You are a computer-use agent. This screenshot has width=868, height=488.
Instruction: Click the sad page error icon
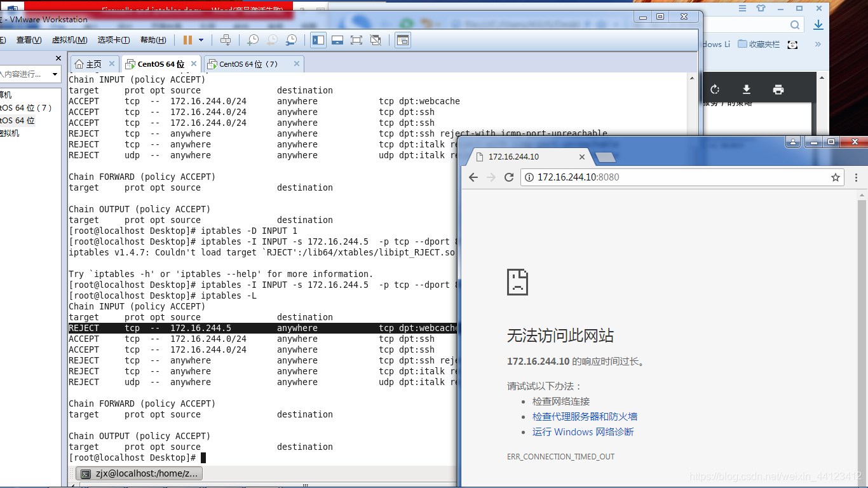[x=517, y=282]
